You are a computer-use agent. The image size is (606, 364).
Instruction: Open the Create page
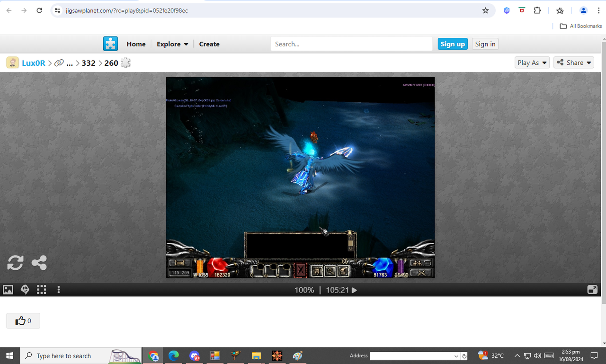click(x=209, y=44)
